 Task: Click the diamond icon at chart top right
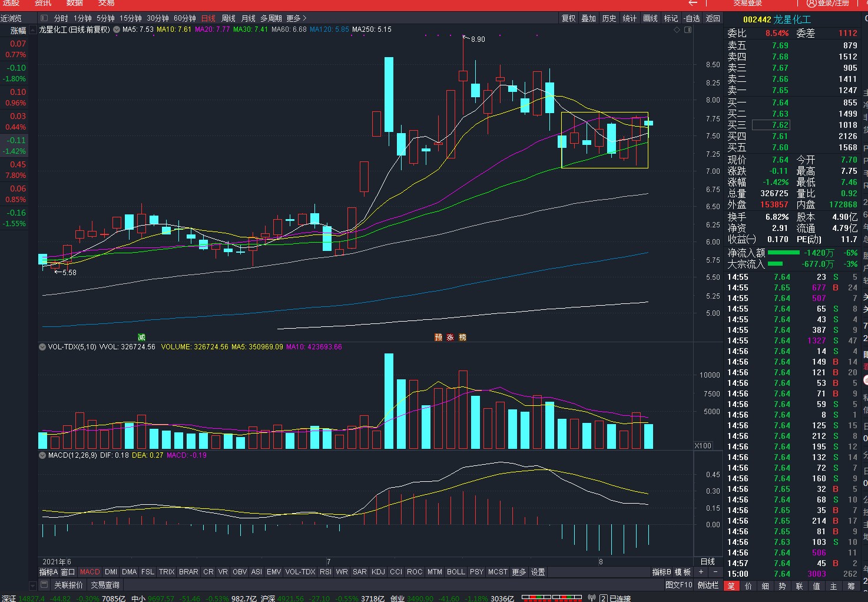[677, 29]
